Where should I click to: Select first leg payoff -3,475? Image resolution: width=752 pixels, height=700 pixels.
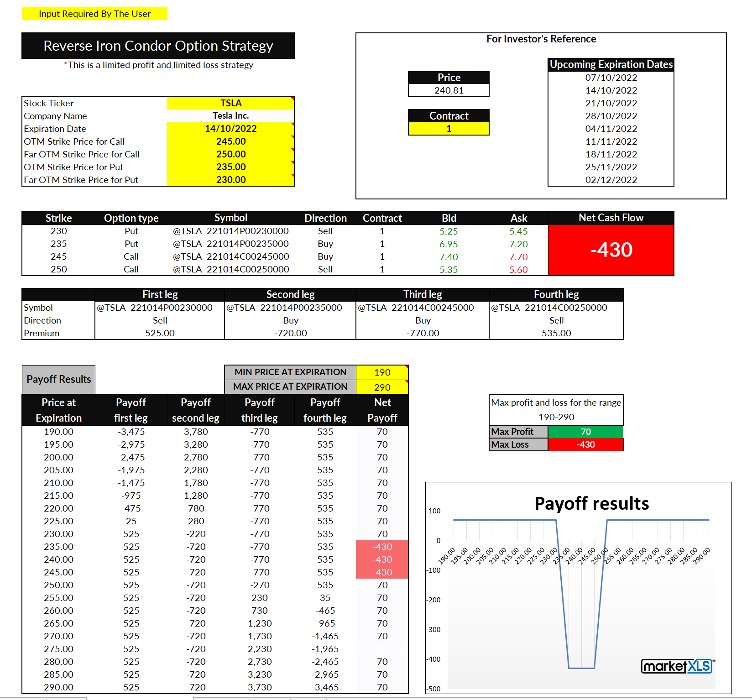[131, 432]
